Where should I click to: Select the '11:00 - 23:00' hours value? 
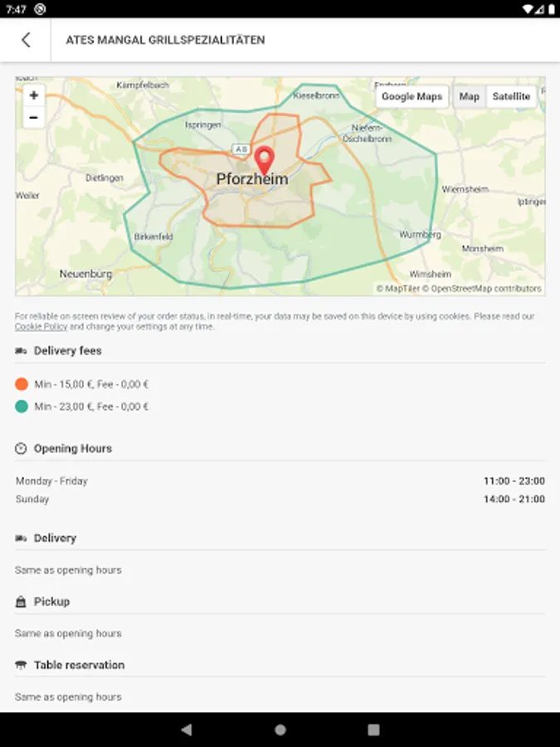[514, 481]
